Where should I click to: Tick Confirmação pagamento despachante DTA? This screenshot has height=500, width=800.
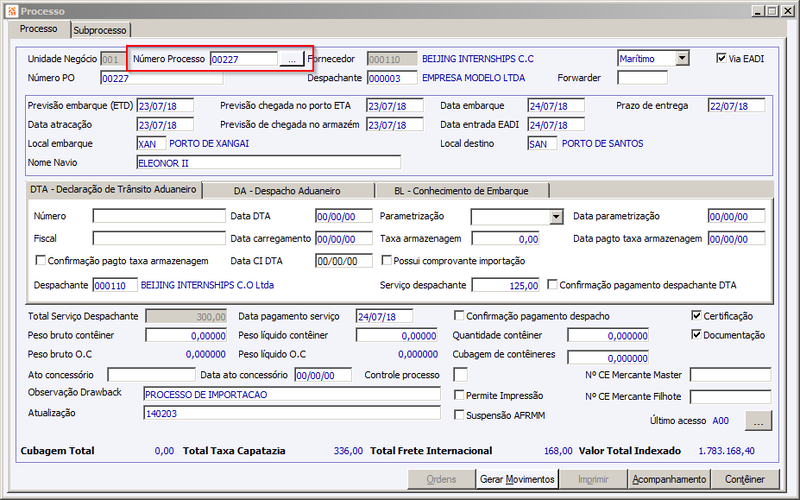pos(553,285)
